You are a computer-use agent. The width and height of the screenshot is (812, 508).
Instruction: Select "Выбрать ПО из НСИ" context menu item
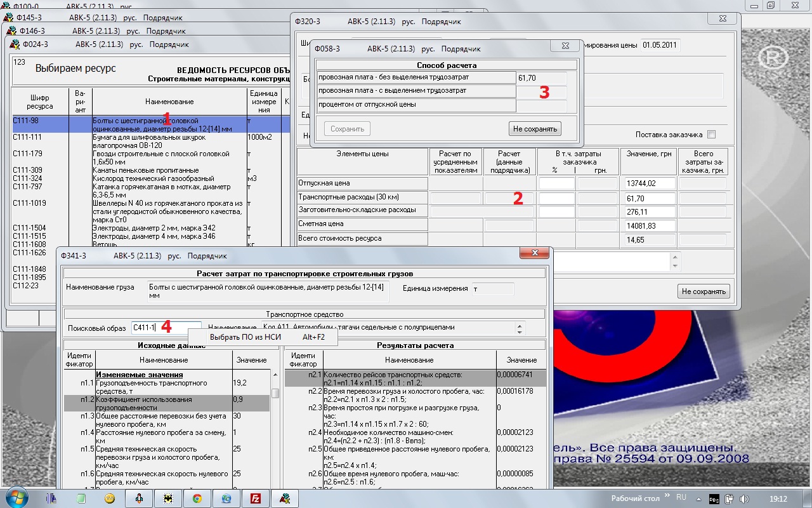(x=245, y=337)
